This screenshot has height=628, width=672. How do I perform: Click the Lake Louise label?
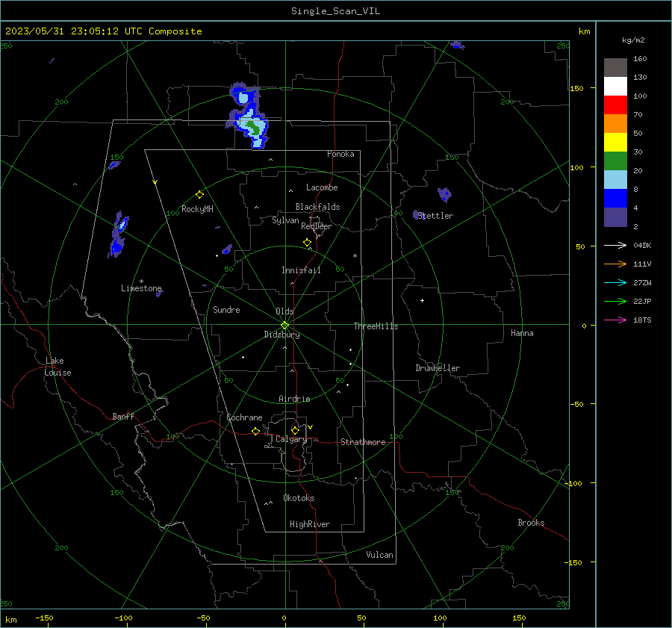57,367
